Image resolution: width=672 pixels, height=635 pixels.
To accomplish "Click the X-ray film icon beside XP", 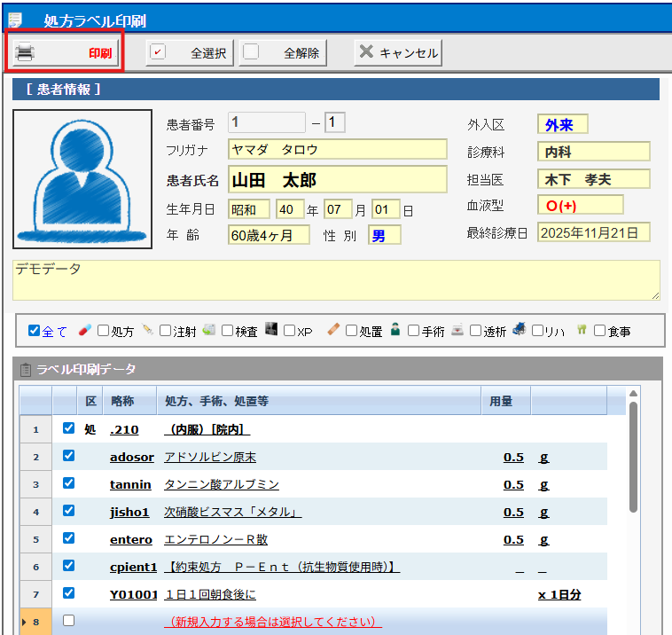I will pos(271,330).
